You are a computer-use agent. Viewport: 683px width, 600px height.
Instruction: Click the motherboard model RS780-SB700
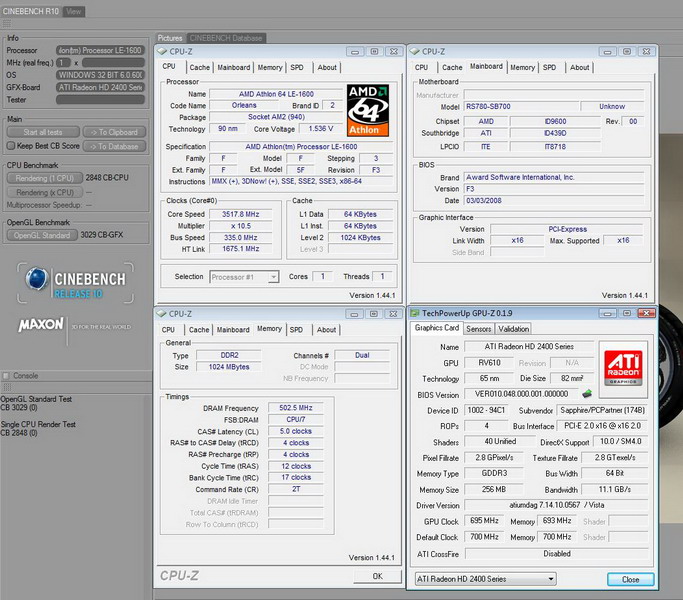coord(521,106)
